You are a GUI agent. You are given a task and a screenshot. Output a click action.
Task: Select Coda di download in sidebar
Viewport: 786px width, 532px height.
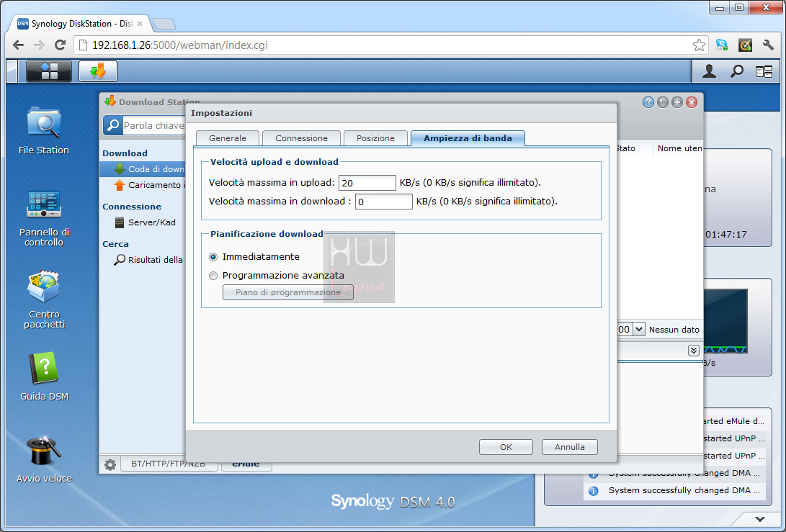coord(143,169)
